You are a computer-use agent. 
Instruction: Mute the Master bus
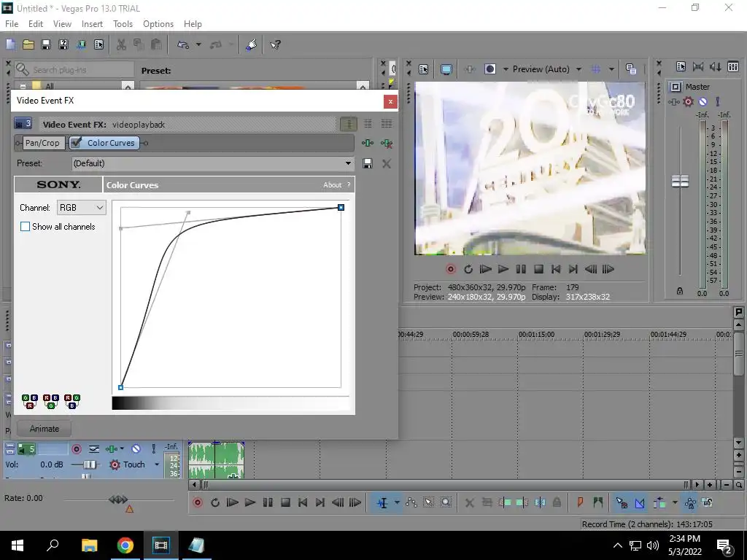703,101
